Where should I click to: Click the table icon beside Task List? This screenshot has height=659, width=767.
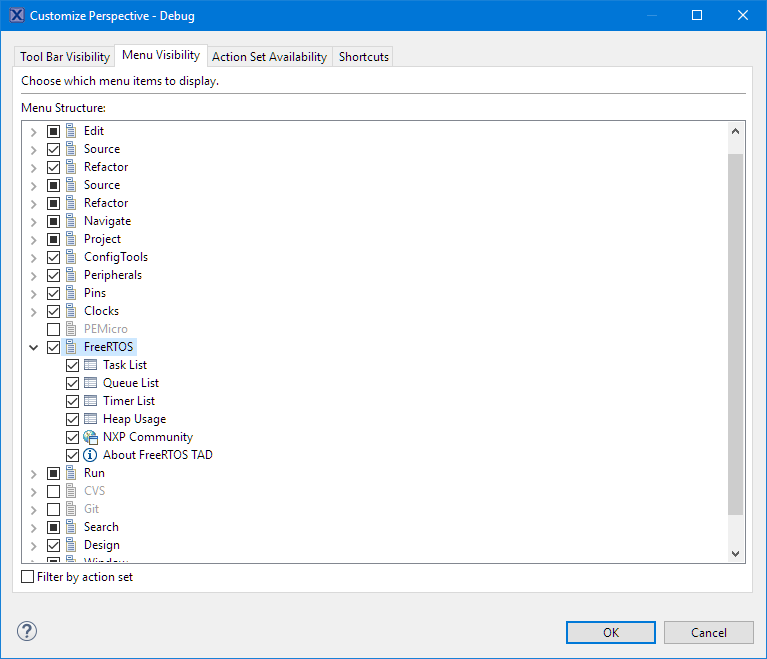pyautogui.click(x=90, y=365)
